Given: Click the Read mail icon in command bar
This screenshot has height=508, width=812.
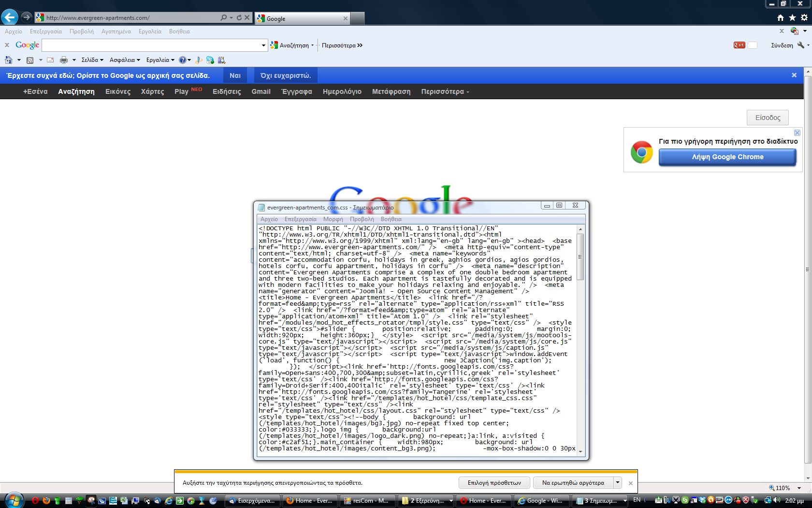Looking at the screenshot, I should coord(50,60).
